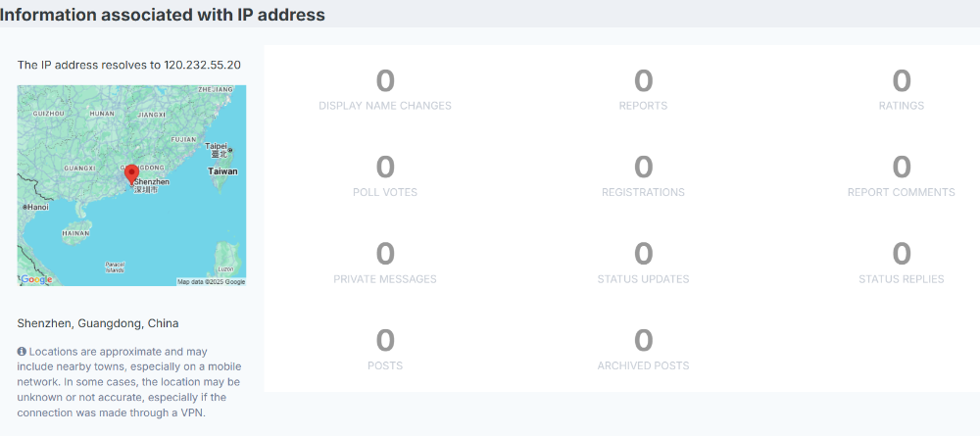Click the info icon beside the locations note
This screenshot has width=980, height=436.
pyautogui.click(x=22, y=351)
